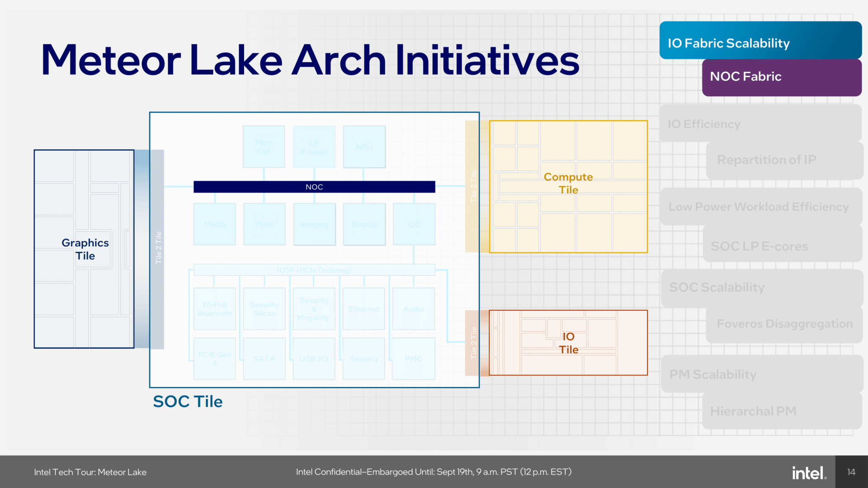Select the Display block
Screen dimensions: 868x488
[x=364, y=224]
